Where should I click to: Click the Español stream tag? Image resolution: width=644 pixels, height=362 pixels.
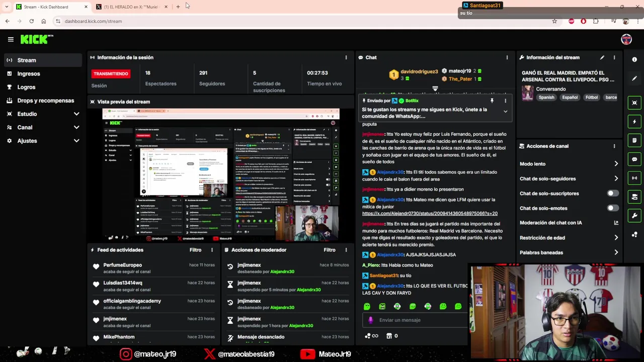click(x=570, y=98)
